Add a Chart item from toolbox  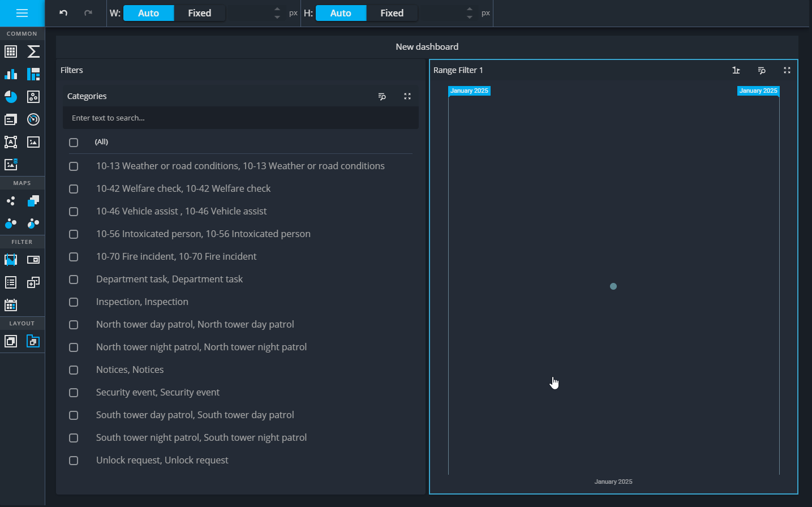[11, 74]
